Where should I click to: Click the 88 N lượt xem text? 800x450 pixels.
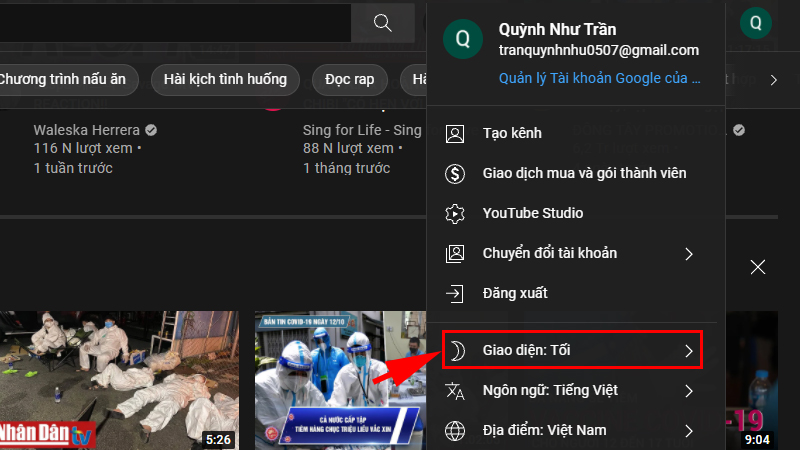click(348, 148)
